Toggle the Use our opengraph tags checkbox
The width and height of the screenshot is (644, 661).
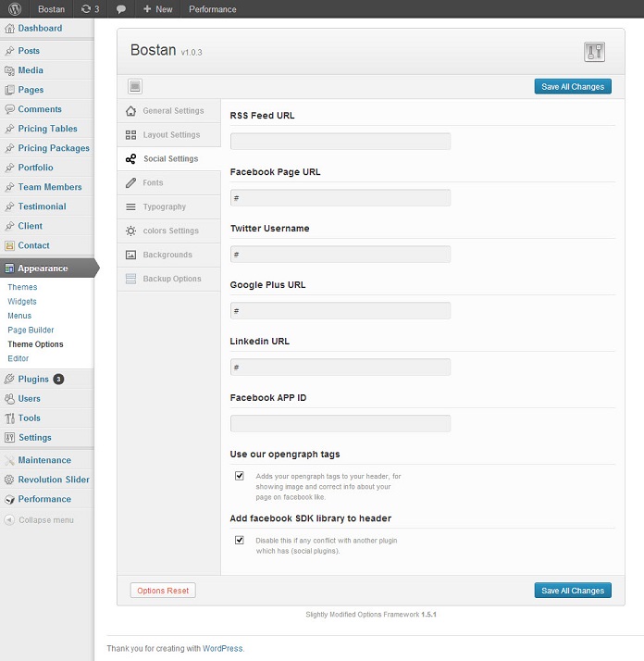click(x=240, y=476)
